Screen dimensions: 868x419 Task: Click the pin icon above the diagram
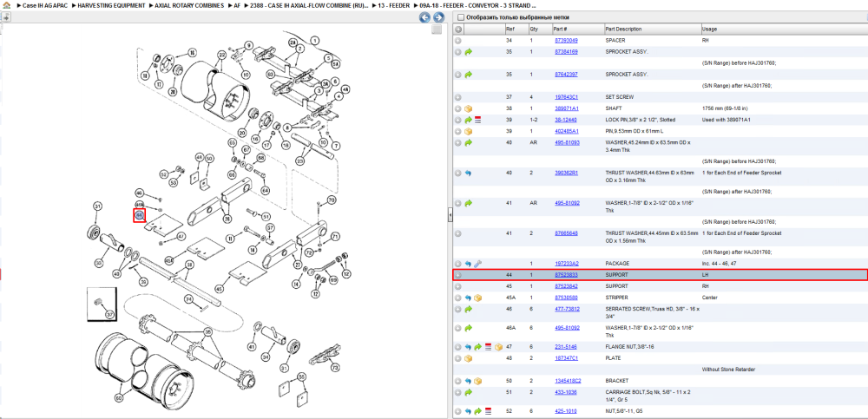(6, 17)
